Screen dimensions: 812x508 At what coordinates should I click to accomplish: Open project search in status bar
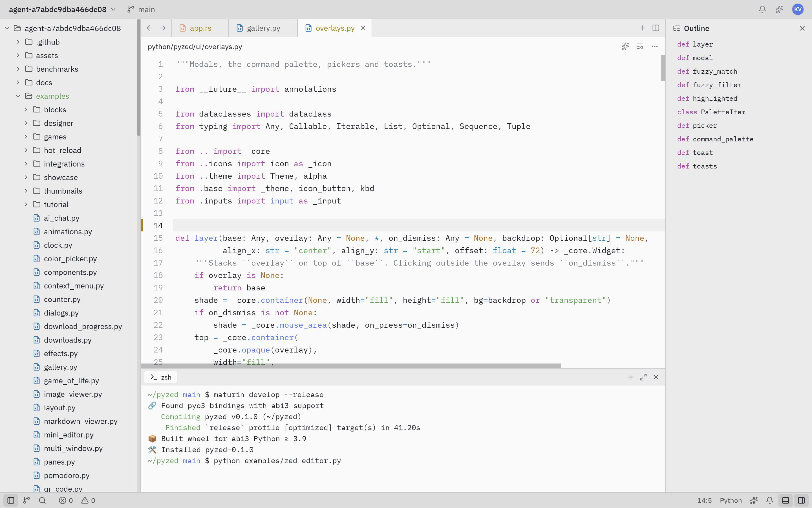pyautogui.click(x=42, y=501)
